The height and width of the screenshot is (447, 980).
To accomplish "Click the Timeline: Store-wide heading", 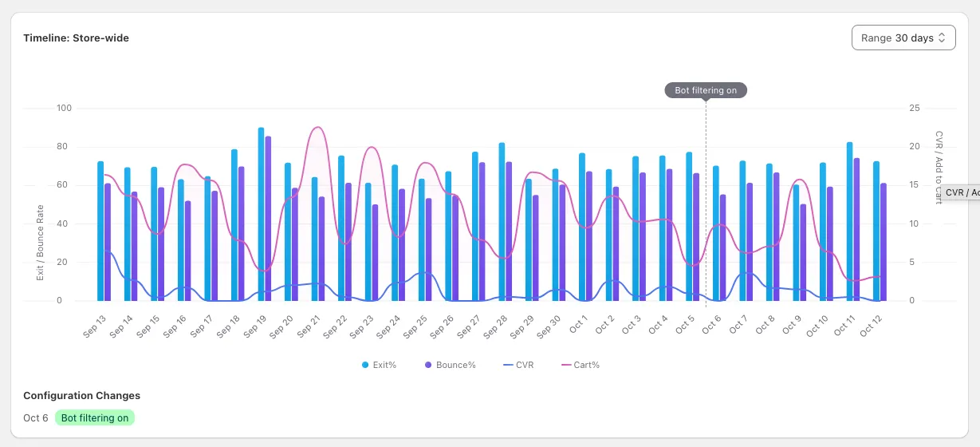I will 76,38.
